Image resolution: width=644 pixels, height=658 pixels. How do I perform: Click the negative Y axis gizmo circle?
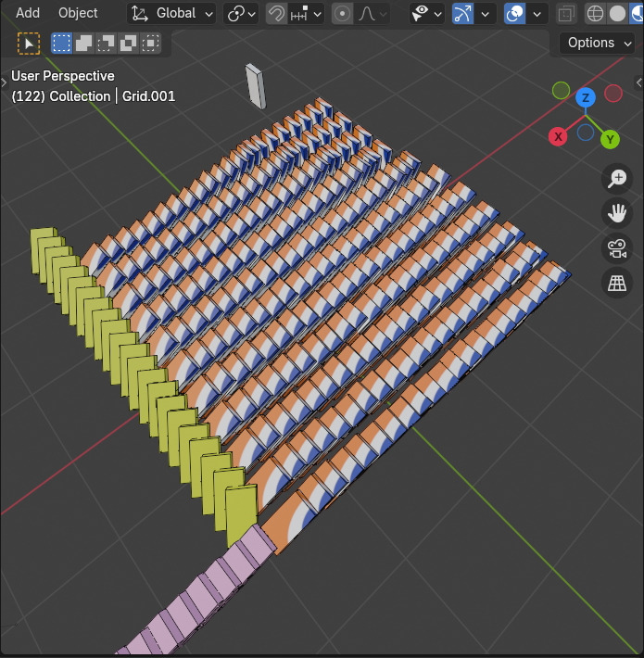pyautogui.click(x=561, y=90)
